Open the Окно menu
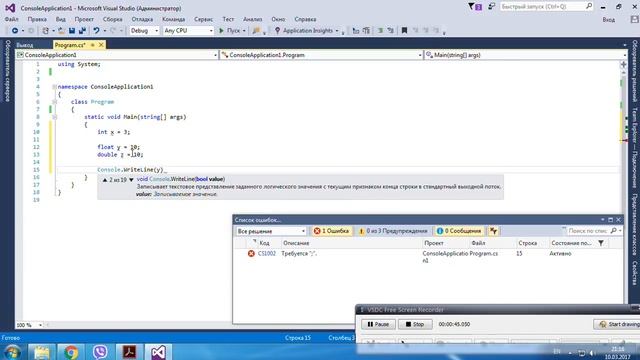The height and width of the screenshot is (360, 640). [x=278, y=19]
